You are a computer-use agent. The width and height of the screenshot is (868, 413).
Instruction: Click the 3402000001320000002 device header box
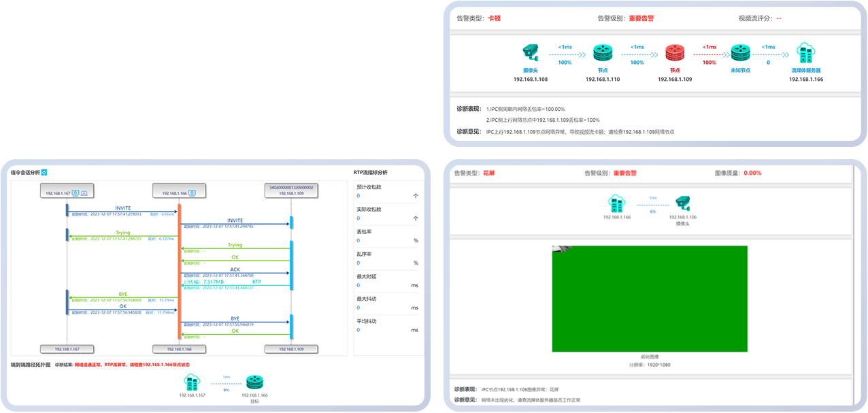point(291,190)
